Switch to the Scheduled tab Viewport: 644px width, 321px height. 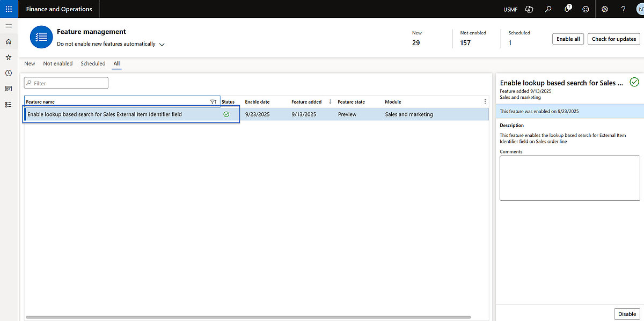click(93, 63)
